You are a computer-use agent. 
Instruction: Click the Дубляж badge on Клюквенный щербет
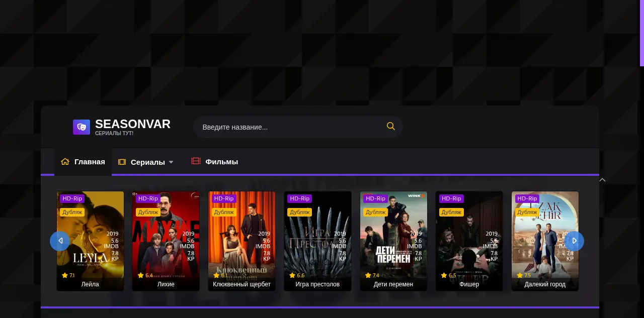(224, 212)
